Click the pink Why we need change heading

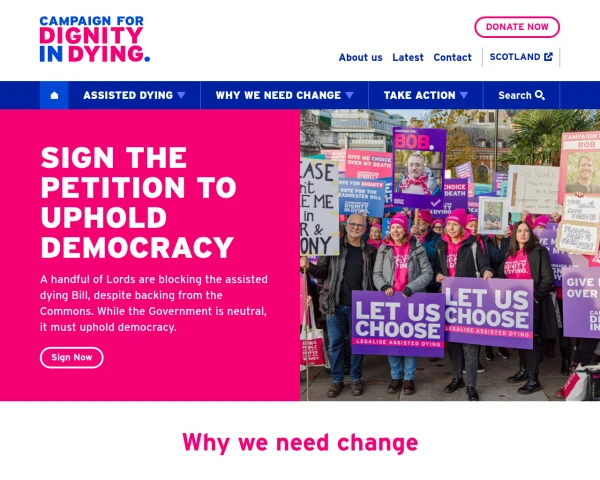(300, 443)
